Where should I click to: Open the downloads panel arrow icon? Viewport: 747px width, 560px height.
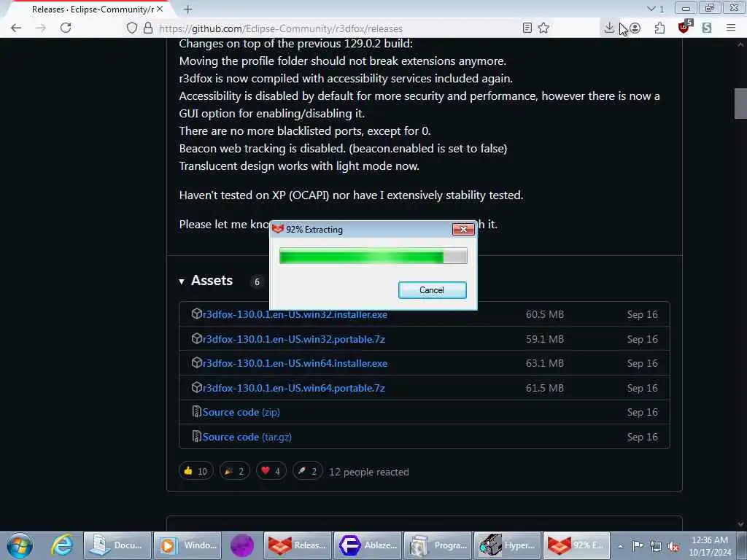(609, 28)
